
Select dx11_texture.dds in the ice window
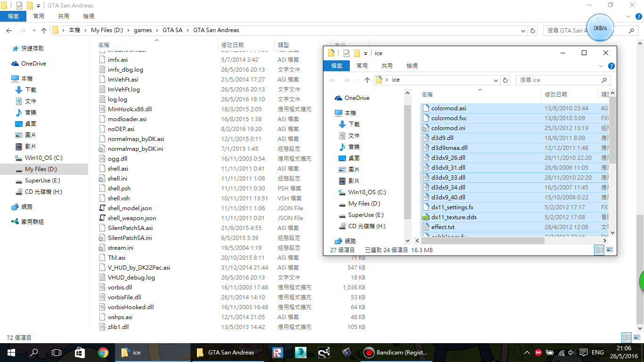tap(454, 217)
